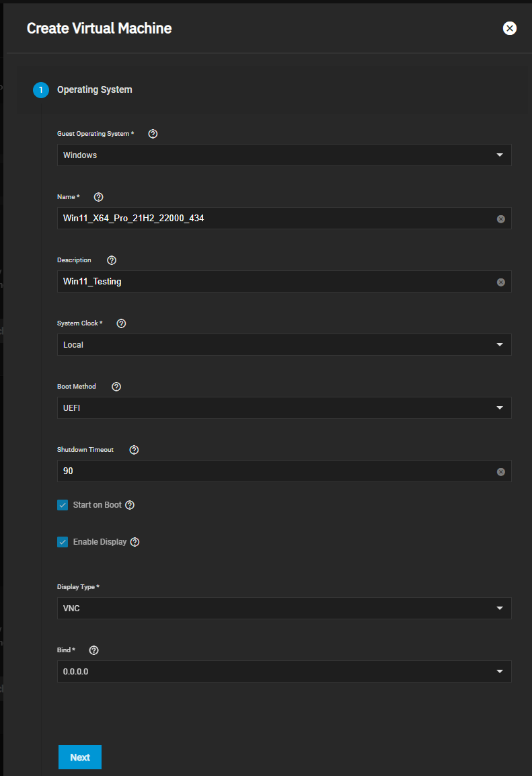Expand Display Type VNC dropdown
Screen dimensions: 532x776
[x=284, y=609]
